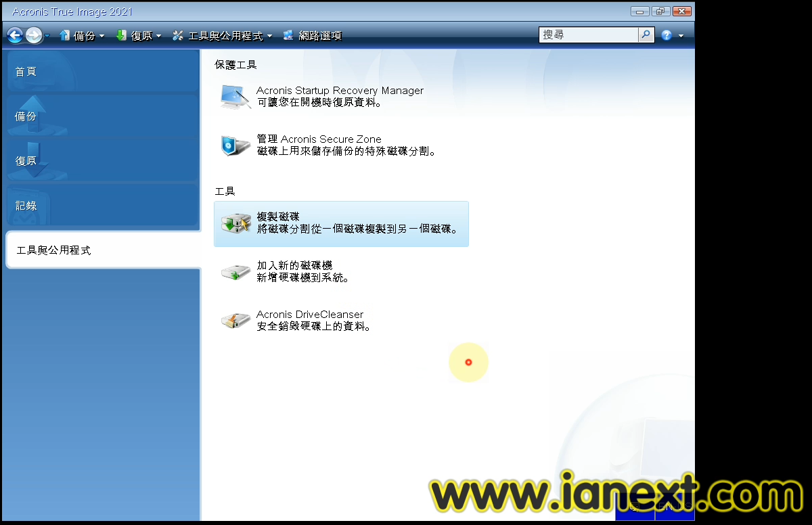
Task: Click the Acronis Secure Zone shield icon
Action: (235, 145)
